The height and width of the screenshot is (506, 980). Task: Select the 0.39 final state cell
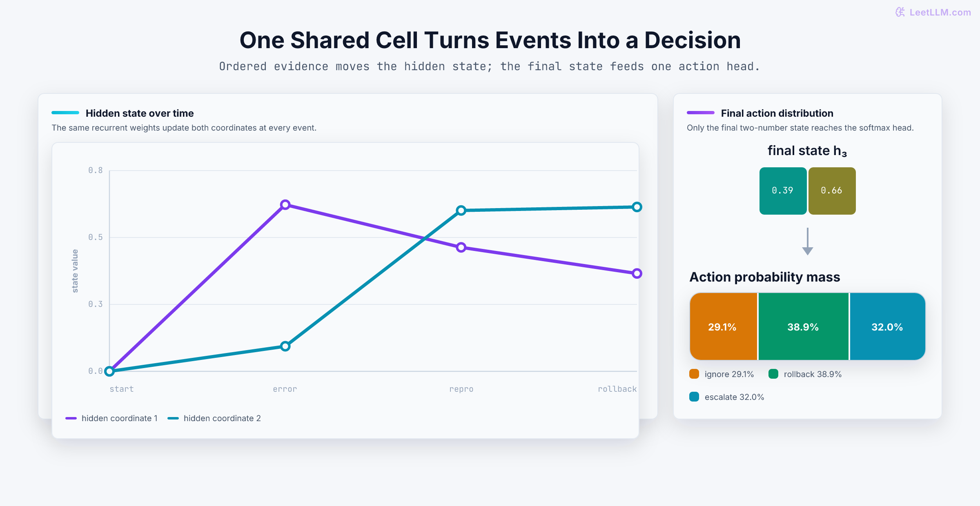click(x=783, y=191)
